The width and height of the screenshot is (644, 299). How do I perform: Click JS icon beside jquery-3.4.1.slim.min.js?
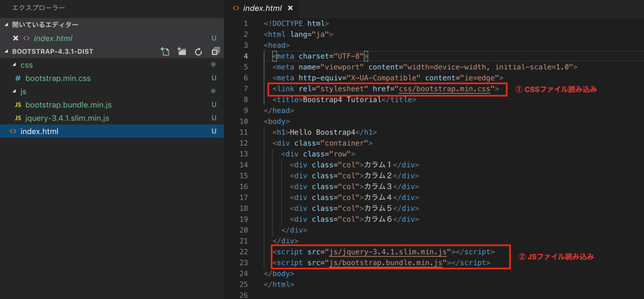(18, 118)
